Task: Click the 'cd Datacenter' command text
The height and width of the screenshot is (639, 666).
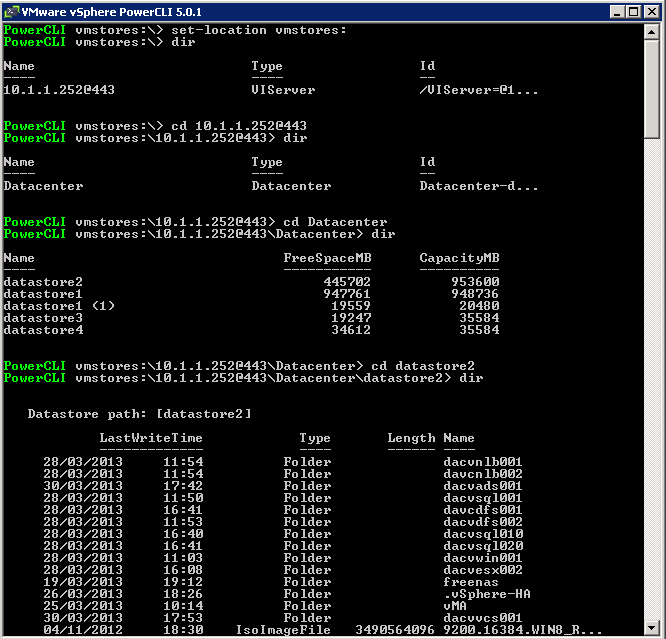Action: tap(335, 222)
